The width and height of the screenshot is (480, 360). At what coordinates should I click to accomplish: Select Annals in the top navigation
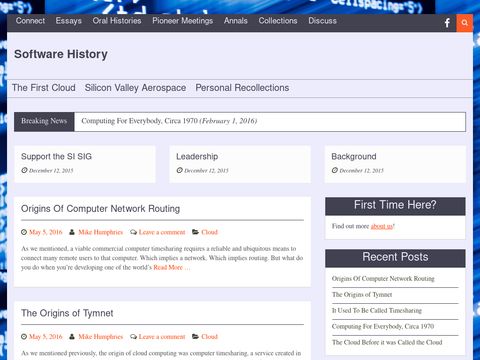pos(236,21)
